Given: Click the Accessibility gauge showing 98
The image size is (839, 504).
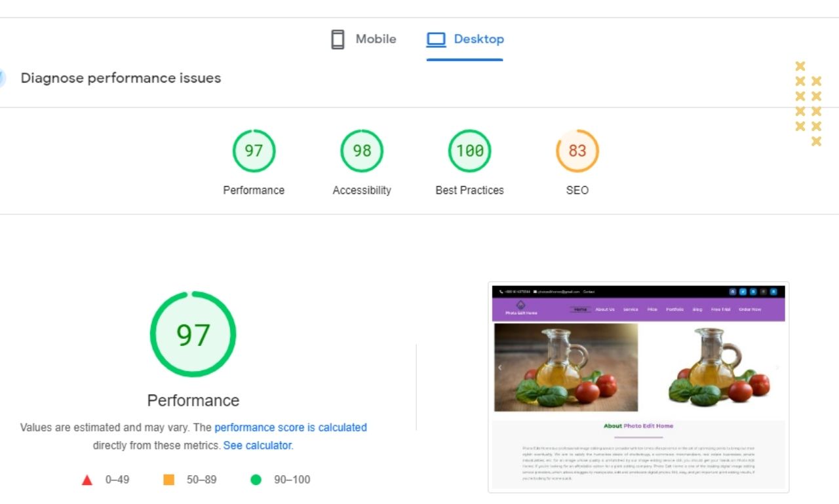Looking at the screenshot, I should [361, 150].
